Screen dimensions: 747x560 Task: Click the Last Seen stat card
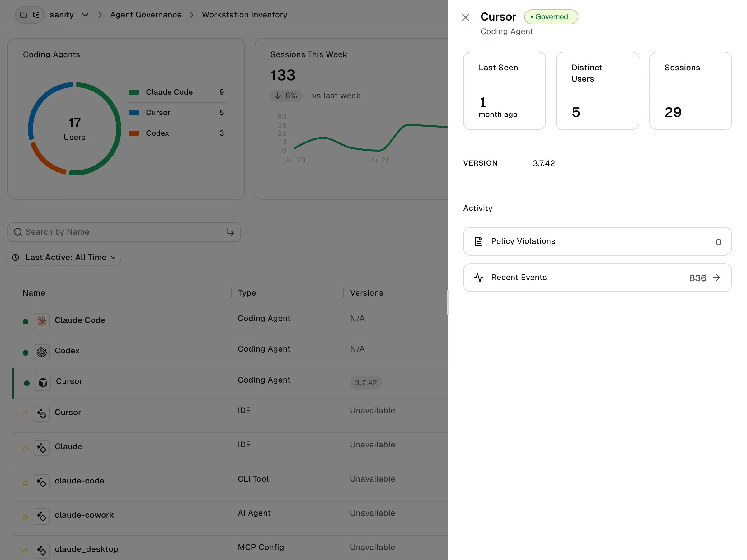pos(504,91)
